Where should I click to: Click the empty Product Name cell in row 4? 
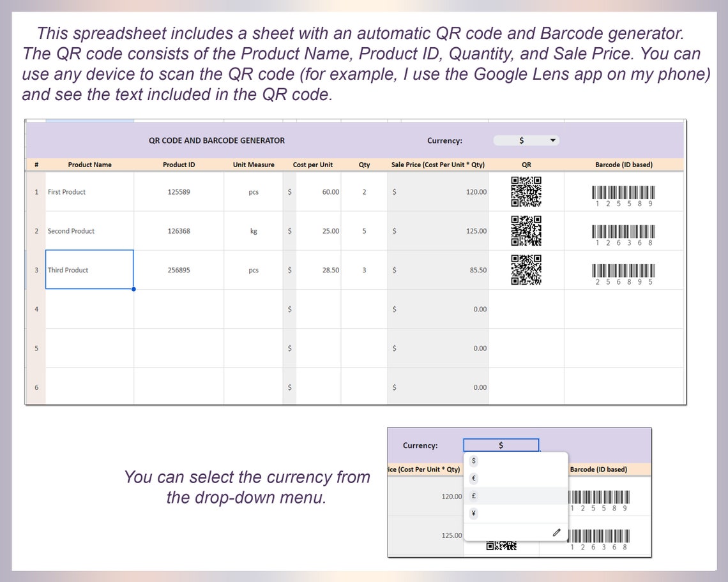coord(89,309)
